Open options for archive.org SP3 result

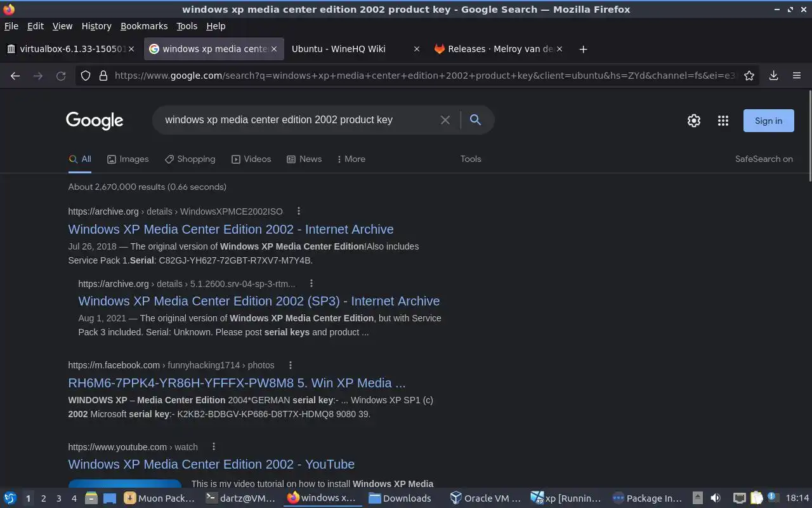coord(311,283)
